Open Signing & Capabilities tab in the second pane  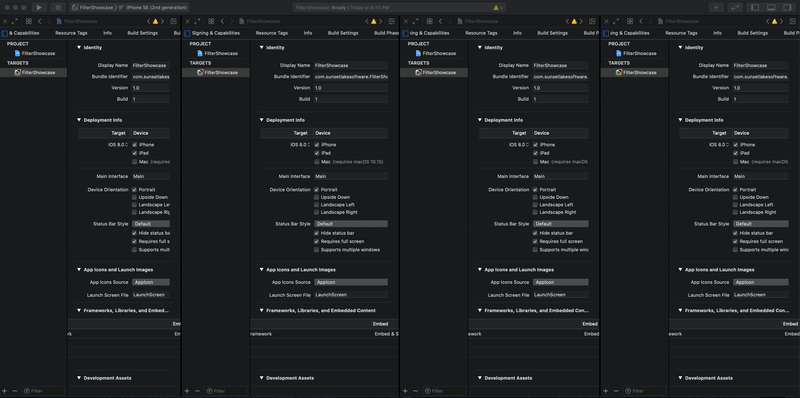(216, 33)
